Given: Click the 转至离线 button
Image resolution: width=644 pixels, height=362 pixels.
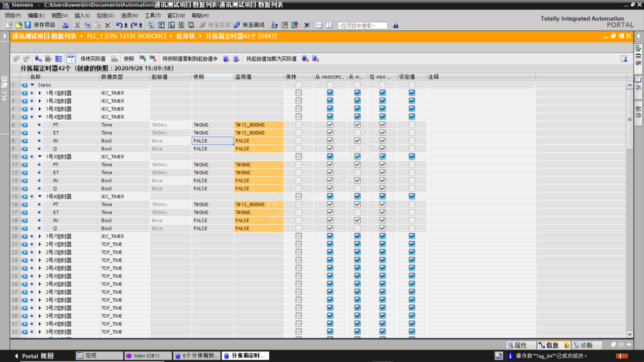Looking at the screenshot, I should (x=249, y=25).
